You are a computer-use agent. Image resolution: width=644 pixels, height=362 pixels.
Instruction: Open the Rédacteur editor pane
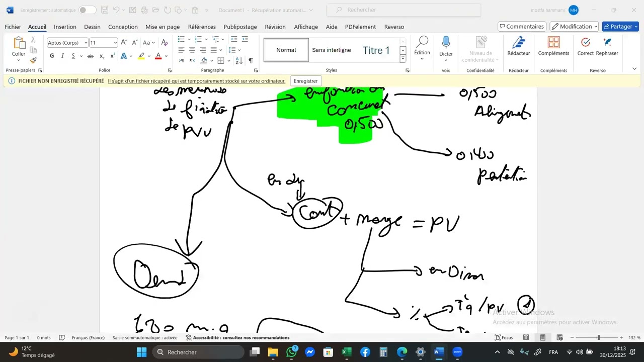(519, 46)
